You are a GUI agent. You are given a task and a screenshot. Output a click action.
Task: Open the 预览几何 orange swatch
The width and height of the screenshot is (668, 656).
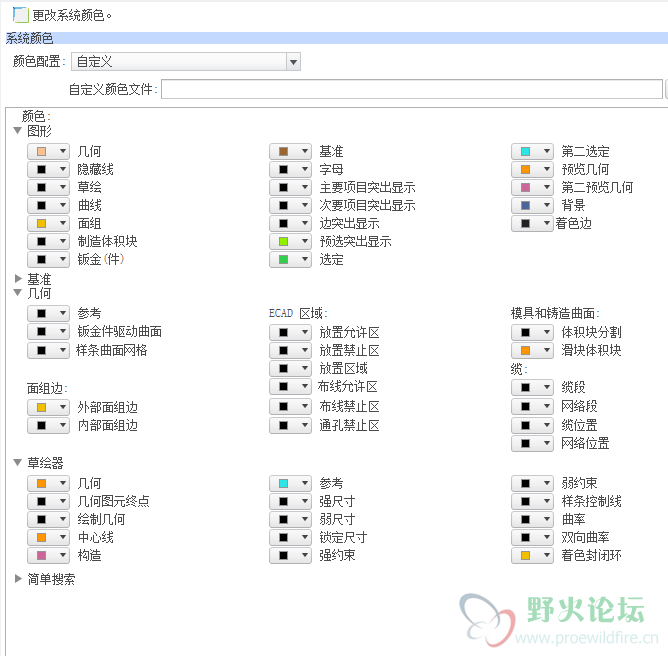click(x=533, y=170)
